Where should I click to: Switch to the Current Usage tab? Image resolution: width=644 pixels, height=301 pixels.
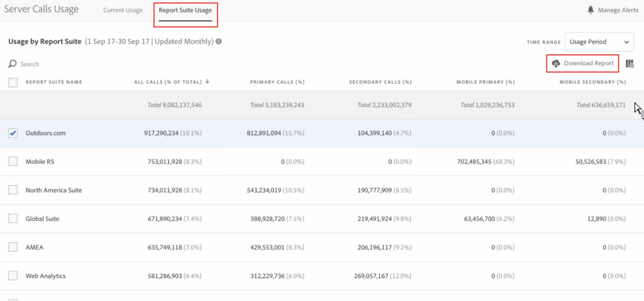click(123, 10)
